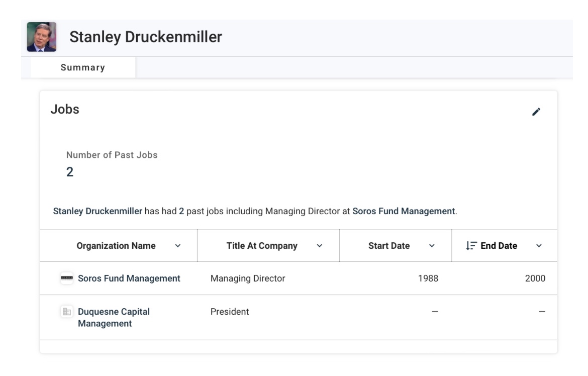Follow Soros Fund Management link in the jobs sentence
This screenshot has width=588, height=376.
point(404,211)
